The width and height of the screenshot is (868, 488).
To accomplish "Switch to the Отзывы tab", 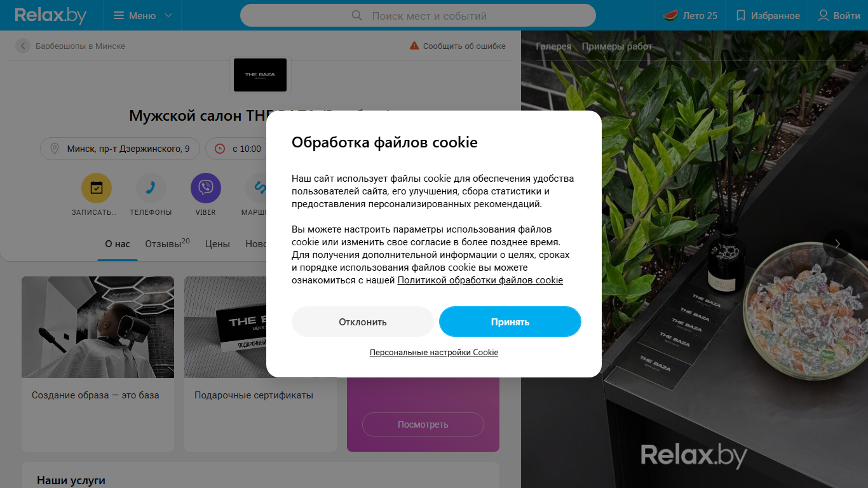I will [167, 243].
